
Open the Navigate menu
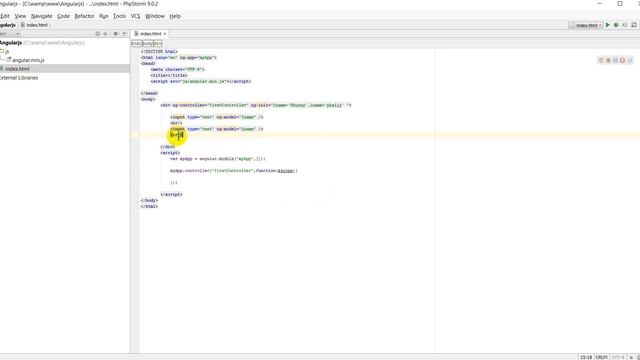coord(41,16)
